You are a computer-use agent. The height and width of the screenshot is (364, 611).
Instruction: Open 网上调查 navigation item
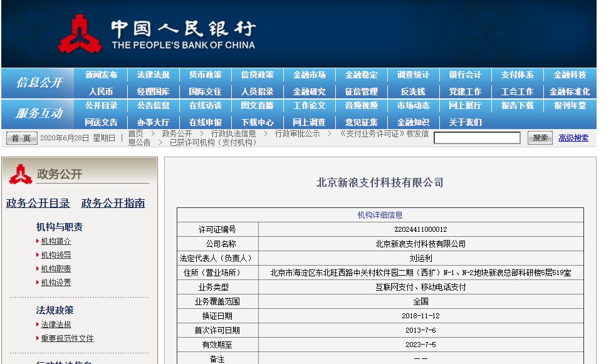[x=309, y=122]
